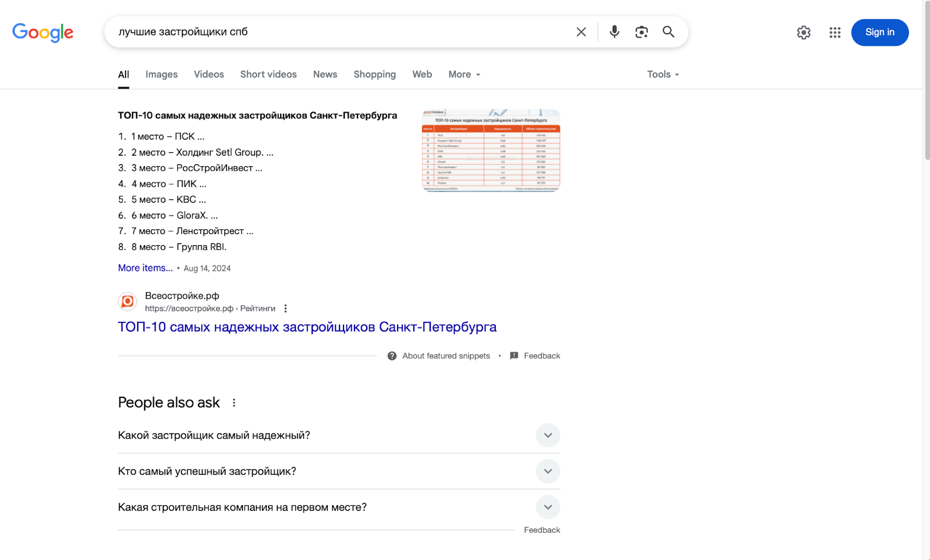Open quick settings gear icon
Screen dimensions: 930x560
pyautogui.click(x=803, y=33)
